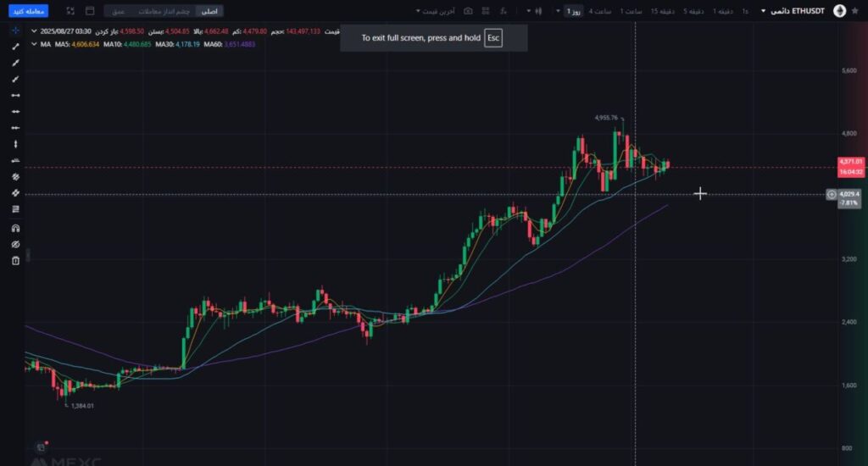Select the crosshair cursor tool

[x=15, y=30]
